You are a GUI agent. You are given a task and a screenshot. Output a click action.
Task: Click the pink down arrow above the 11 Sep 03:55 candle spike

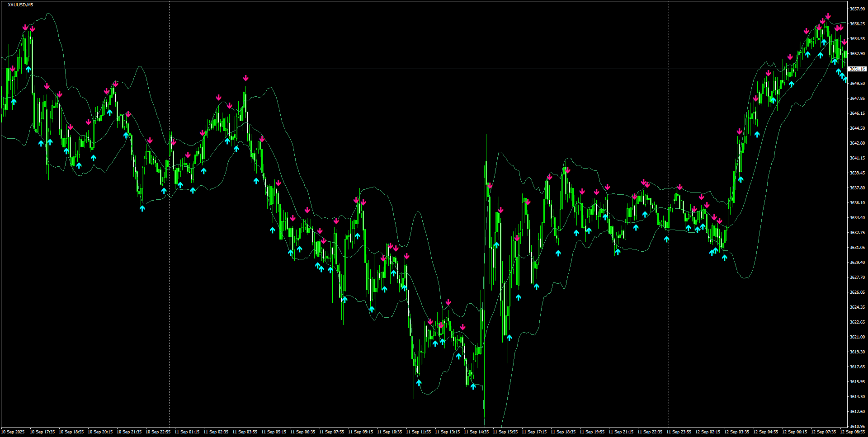pos(245,78)
